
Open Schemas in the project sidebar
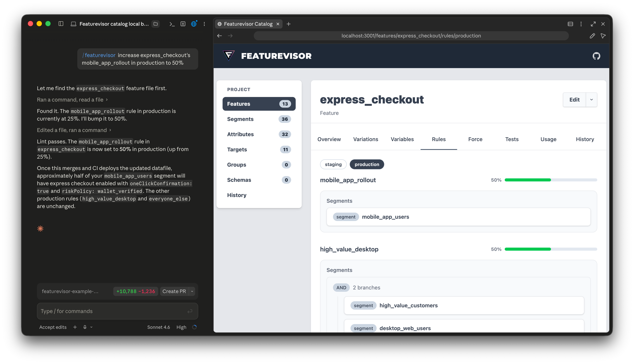coord(259,180)
